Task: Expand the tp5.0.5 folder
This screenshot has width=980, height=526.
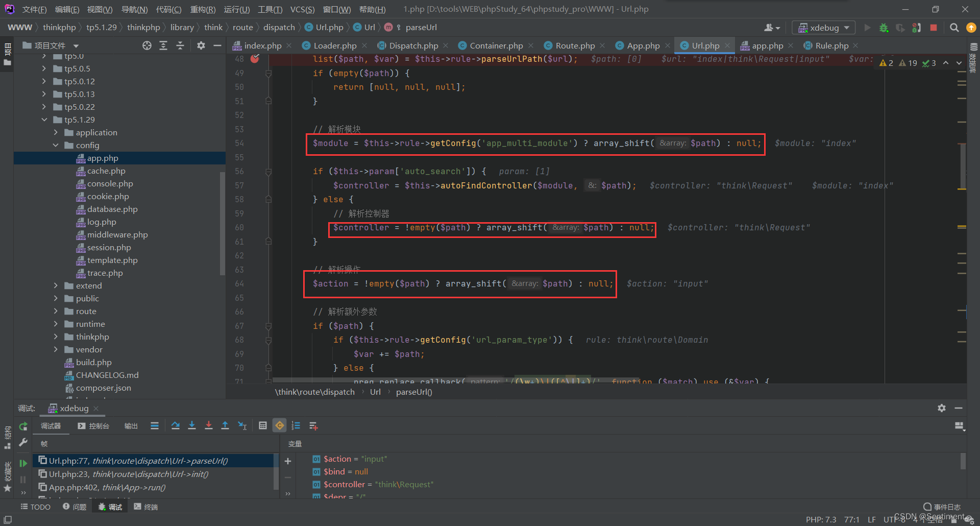Action: (44, 68)
